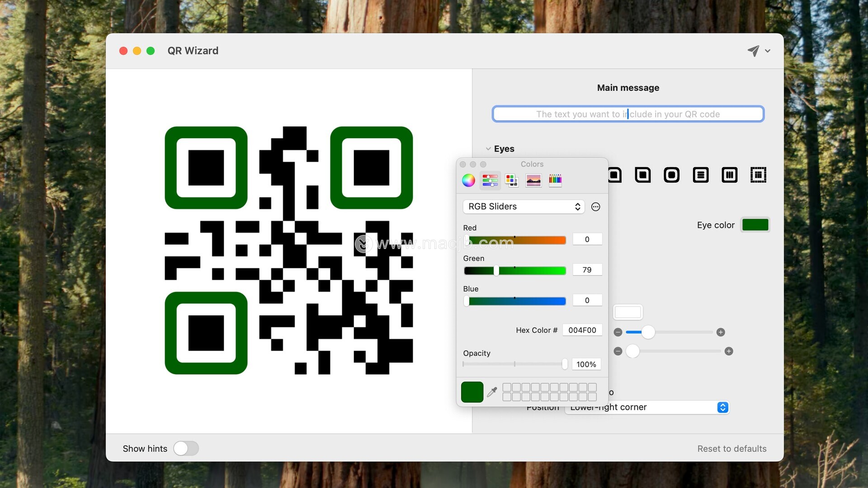Image resolution: width=868 pixels, height=488 pixels.
Task: Collapse the Eyes section
Action: click(488, 149)
